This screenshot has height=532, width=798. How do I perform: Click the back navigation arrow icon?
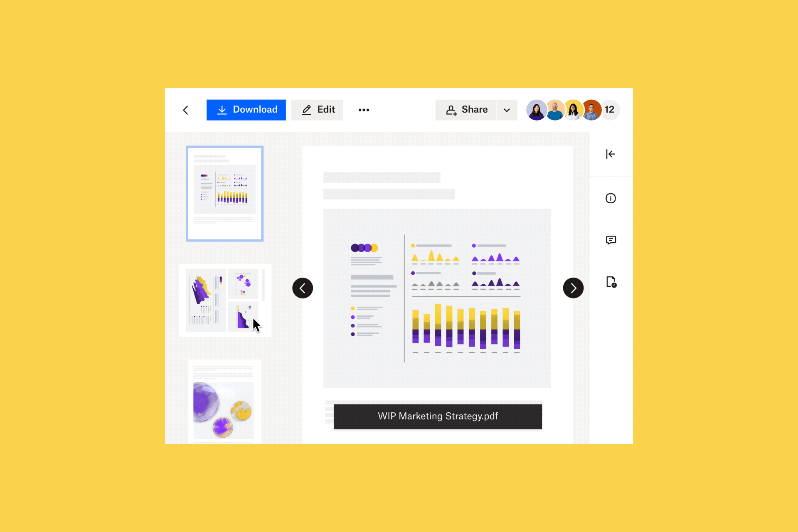[x=185, y=110]
